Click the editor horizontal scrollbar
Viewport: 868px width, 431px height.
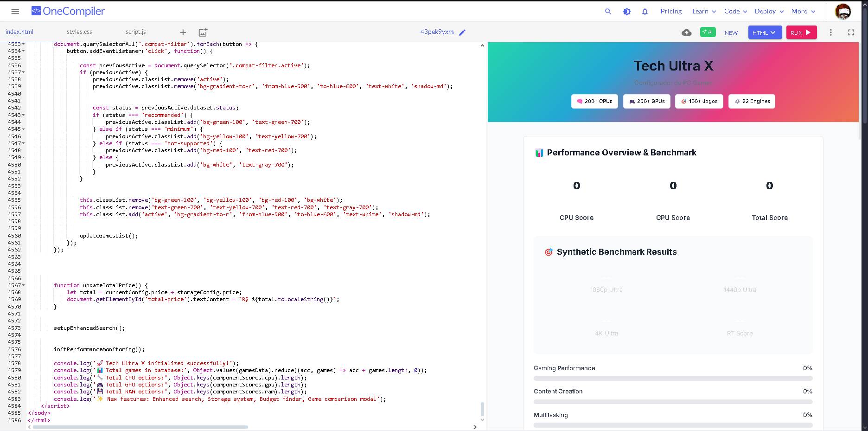140,427
